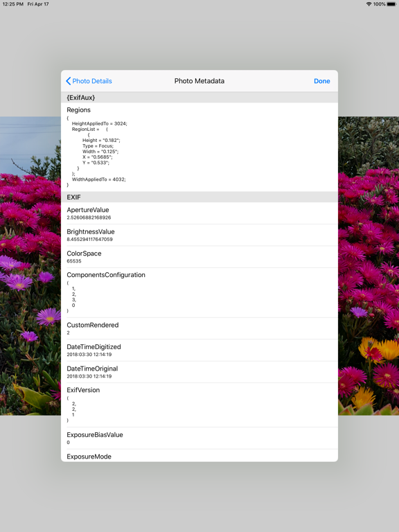
Task: Select the BrightnessValue value 8.455294117647059
Action: 89,239
